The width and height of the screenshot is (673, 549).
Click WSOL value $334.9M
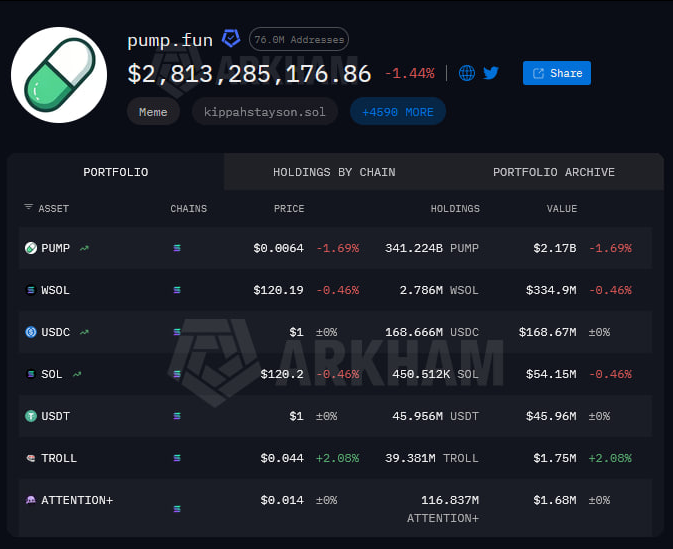551,290
